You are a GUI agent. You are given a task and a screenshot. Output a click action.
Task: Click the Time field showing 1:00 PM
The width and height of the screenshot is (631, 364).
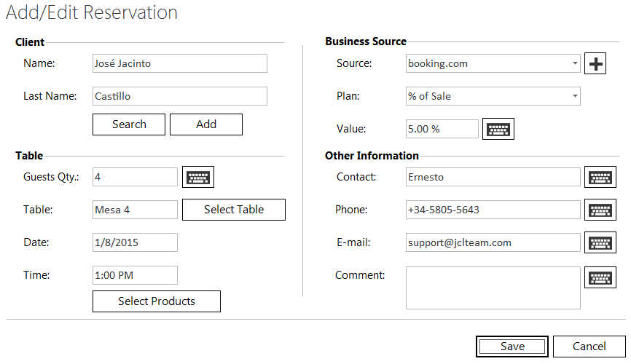pos(135,275)
